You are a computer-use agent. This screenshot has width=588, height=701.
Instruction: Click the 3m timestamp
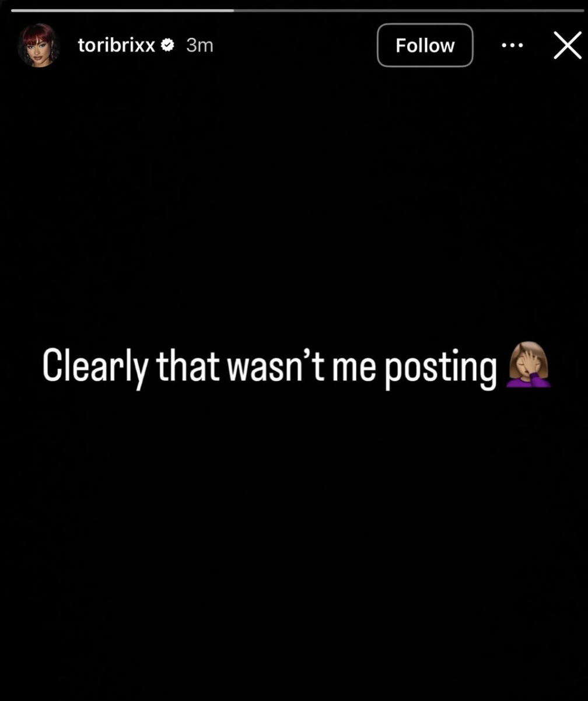tap(199, 45)
